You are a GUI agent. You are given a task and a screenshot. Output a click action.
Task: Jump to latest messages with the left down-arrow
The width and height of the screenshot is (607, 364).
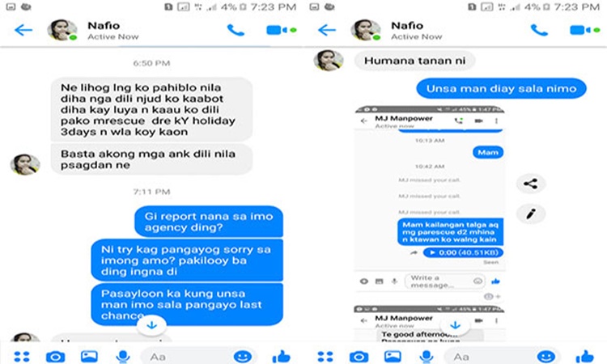pos(152,325)
